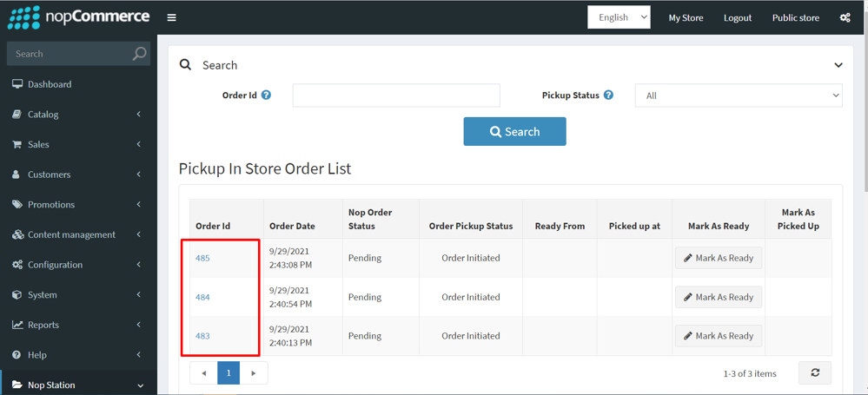Click the Help question mark icon
This screenshot has height=395, width=868.
[17, 354]
